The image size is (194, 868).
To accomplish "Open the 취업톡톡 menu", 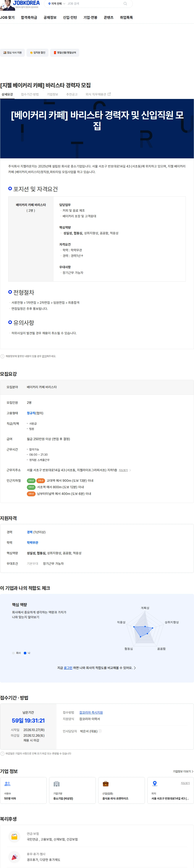I will pyautogui.click(x=126, y=18).
